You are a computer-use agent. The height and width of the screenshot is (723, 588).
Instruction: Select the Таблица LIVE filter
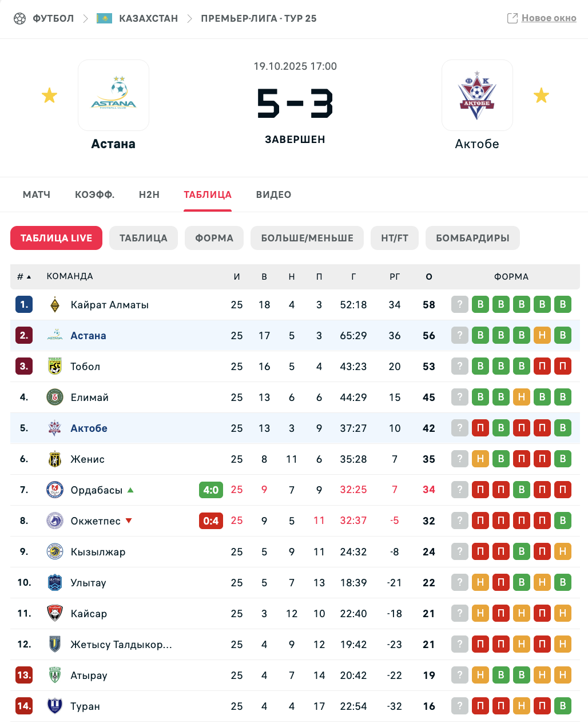56,238
